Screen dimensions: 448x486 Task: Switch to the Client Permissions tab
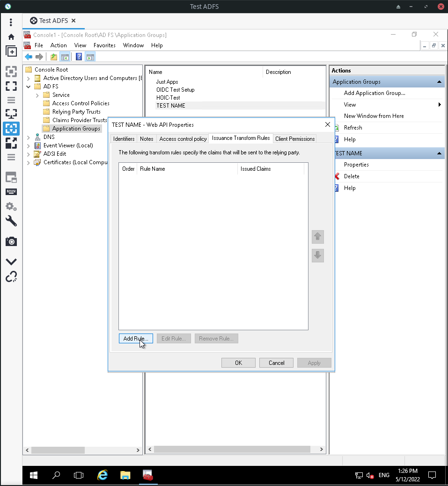click(x=294, y=138)
